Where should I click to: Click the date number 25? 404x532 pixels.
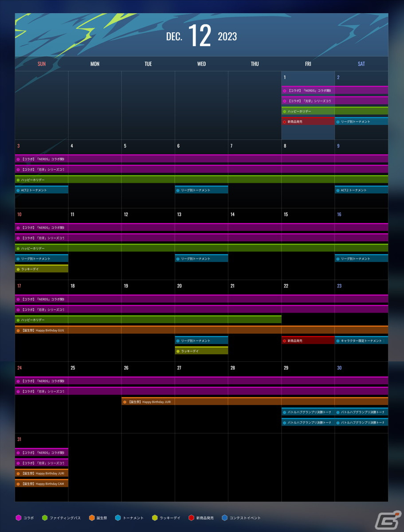pos(73,368)
